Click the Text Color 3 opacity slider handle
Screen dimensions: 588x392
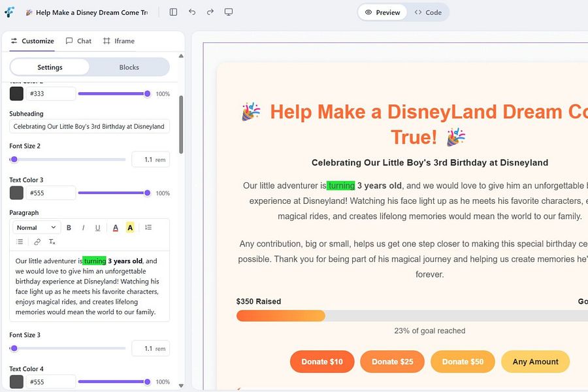[x=148, y=193]
